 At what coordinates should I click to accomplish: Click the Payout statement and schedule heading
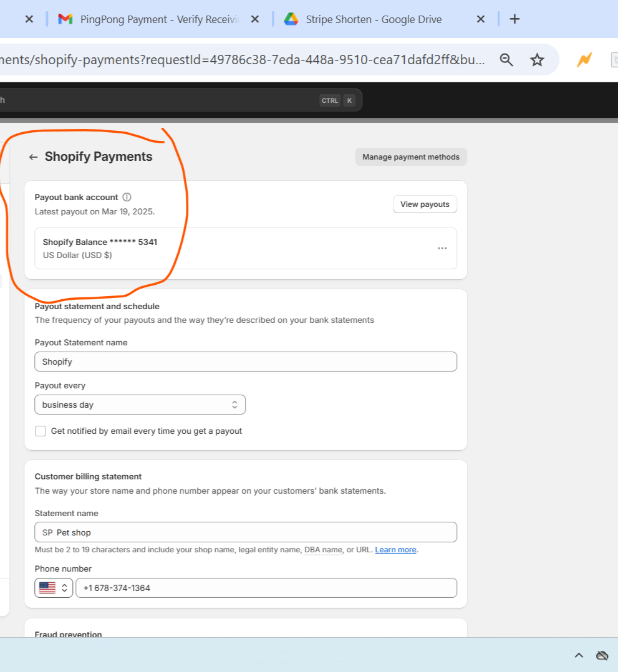(x=97, y=307)
